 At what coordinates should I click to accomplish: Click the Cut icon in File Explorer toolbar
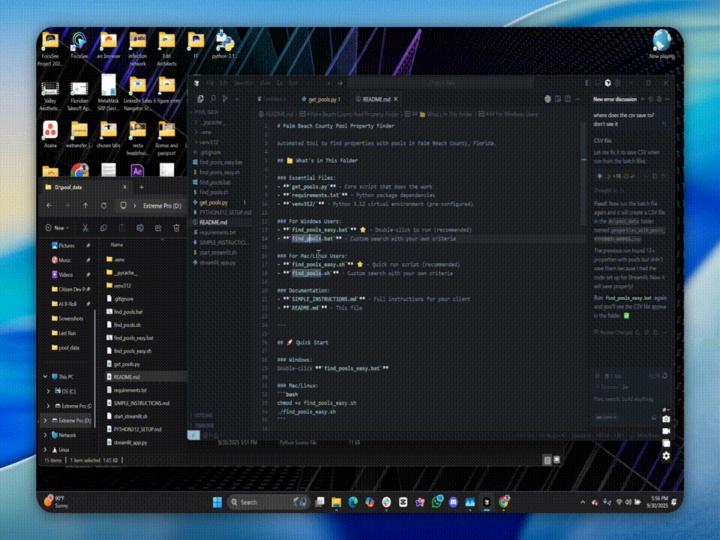coord(85,228)
